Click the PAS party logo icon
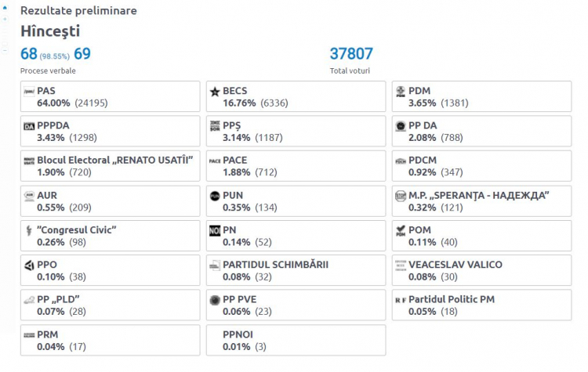 click(x=29, y=92)
